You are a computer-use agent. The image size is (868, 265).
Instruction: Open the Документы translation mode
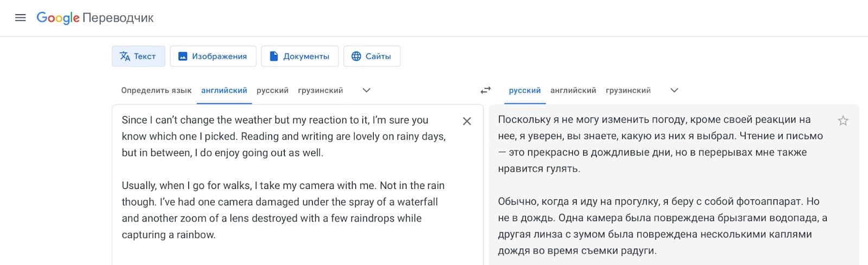click(299, 56)
